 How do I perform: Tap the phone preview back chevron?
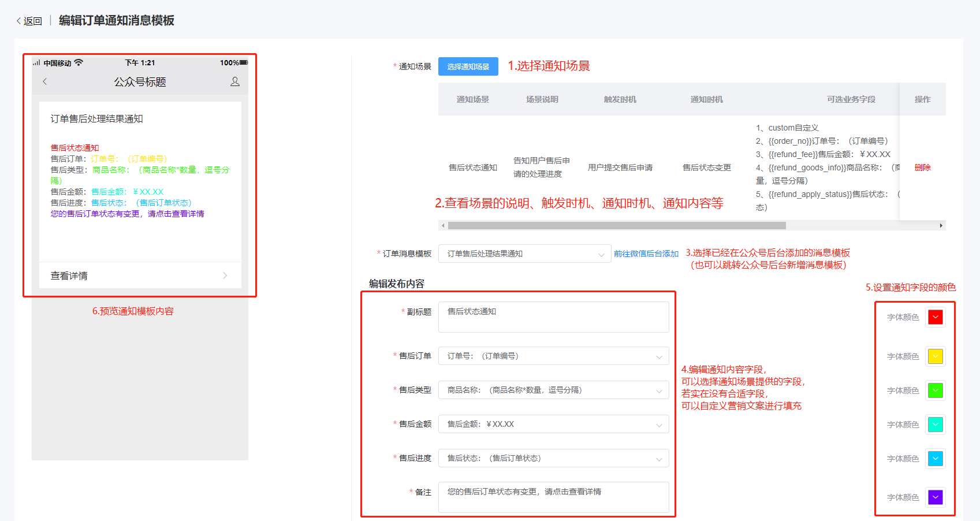pos(45,81)
